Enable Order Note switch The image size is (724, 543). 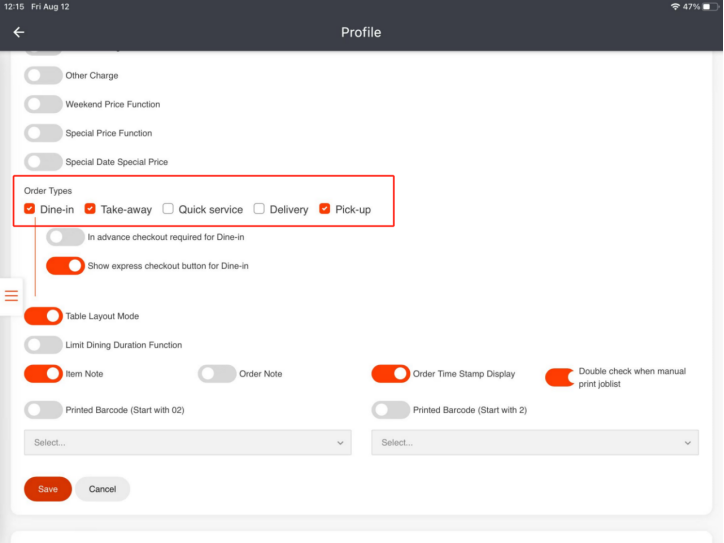(x=217, y=374)
